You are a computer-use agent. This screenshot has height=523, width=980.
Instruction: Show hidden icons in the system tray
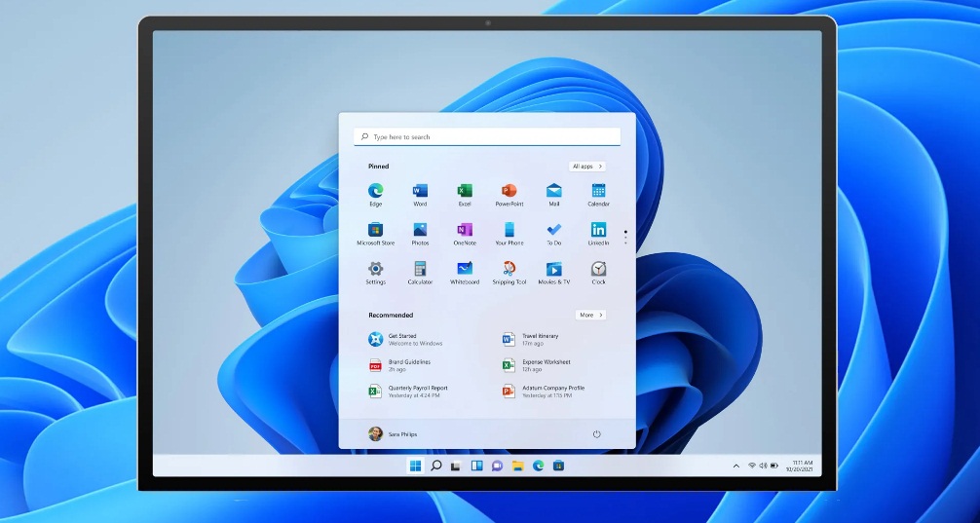pos(735,467)
